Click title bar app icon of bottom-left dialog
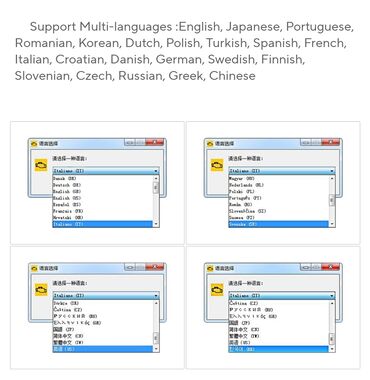 pos(34,268)
